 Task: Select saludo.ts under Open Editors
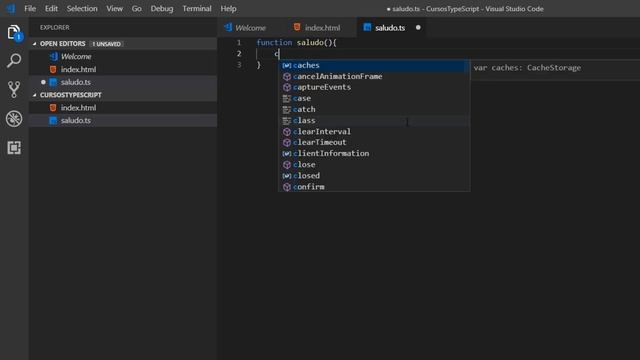click(123, 82)
